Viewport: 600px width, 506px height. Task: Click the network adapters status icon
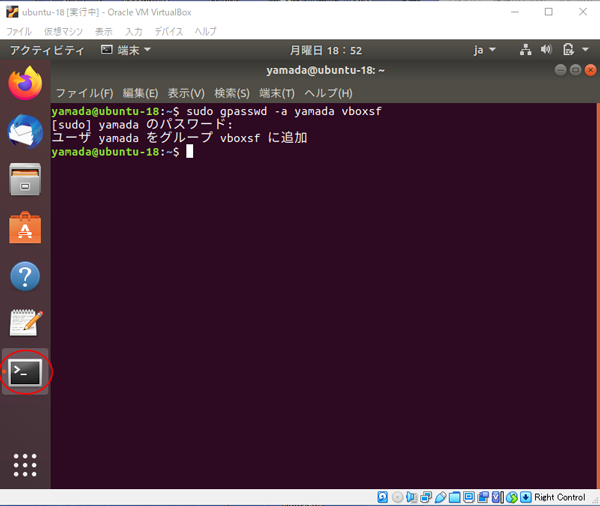426,497
